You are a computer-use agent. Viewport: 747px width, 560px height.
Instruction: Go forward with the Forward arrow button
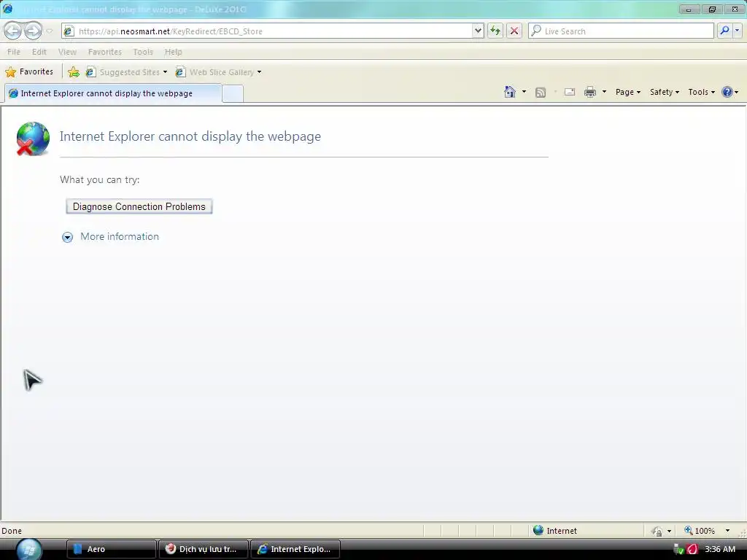[x=33, y=31]
